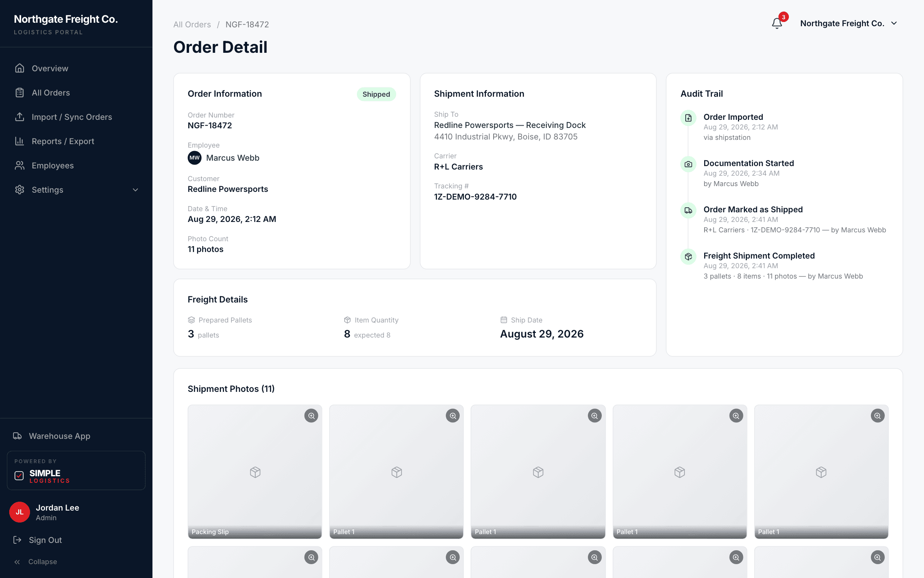Go to Overview in the sidebar
Viewport: 924px width, 578px height.
(x=76, y=68)
